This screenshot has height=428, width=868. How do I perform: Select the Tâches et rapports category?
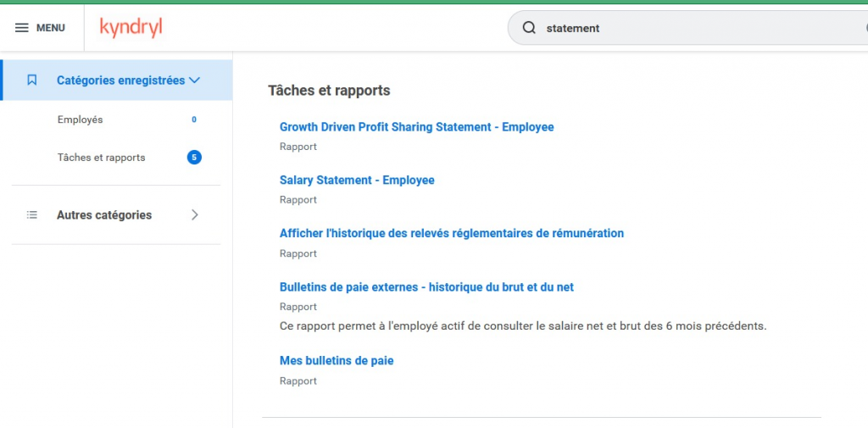pyautogui.click(x=102, y=158)
